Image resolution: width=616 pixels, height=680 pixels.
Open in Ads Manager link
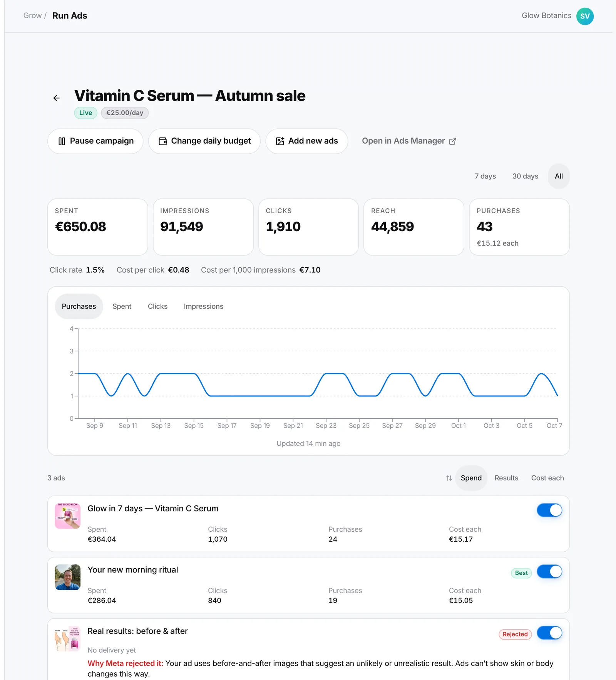coord(409,141)
